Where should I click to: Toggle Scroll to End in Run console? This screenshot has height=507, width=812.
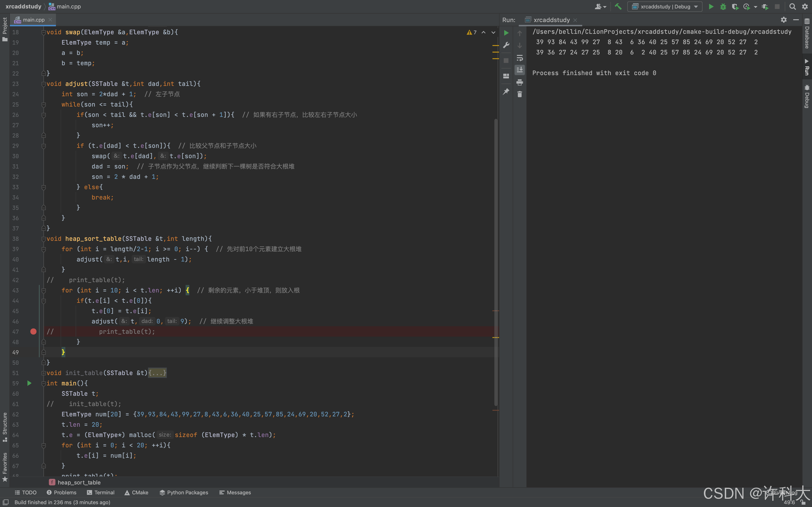click(519, 70)
